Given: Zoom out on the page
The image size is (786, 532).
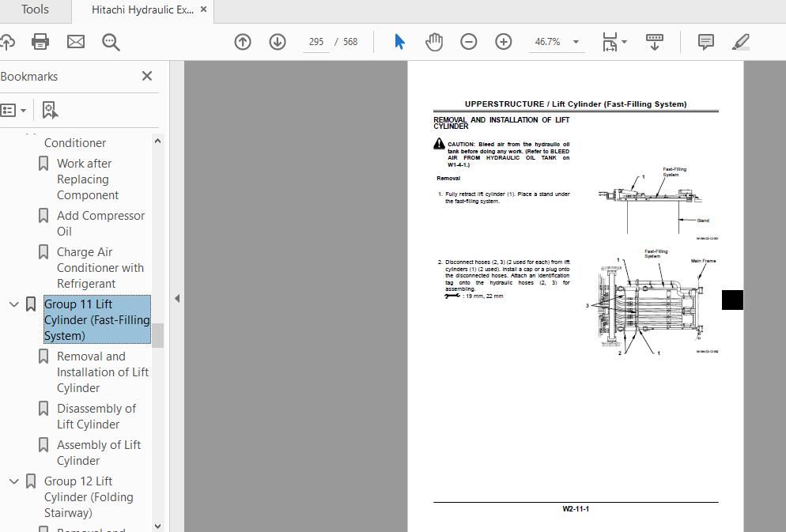Looking at the screenshot, I should 469,41.
